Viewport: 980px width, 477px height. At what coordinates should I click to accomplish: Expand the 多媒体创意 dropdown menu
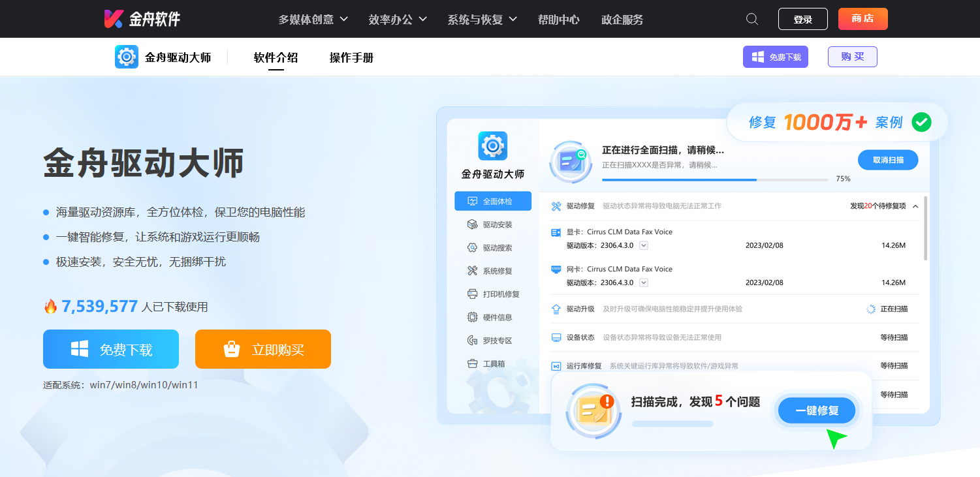[x=313, y=20]
